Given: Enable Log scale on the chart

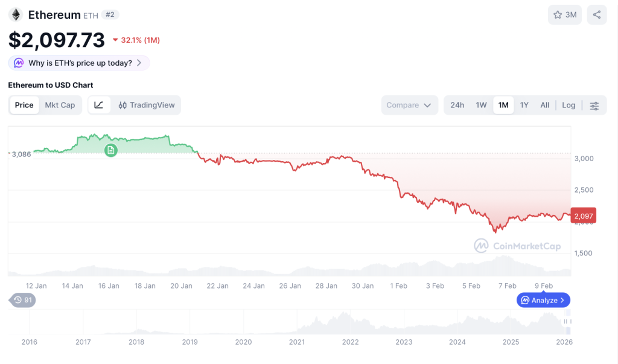Looking at the screenshot, I should (x=569, y=105).
